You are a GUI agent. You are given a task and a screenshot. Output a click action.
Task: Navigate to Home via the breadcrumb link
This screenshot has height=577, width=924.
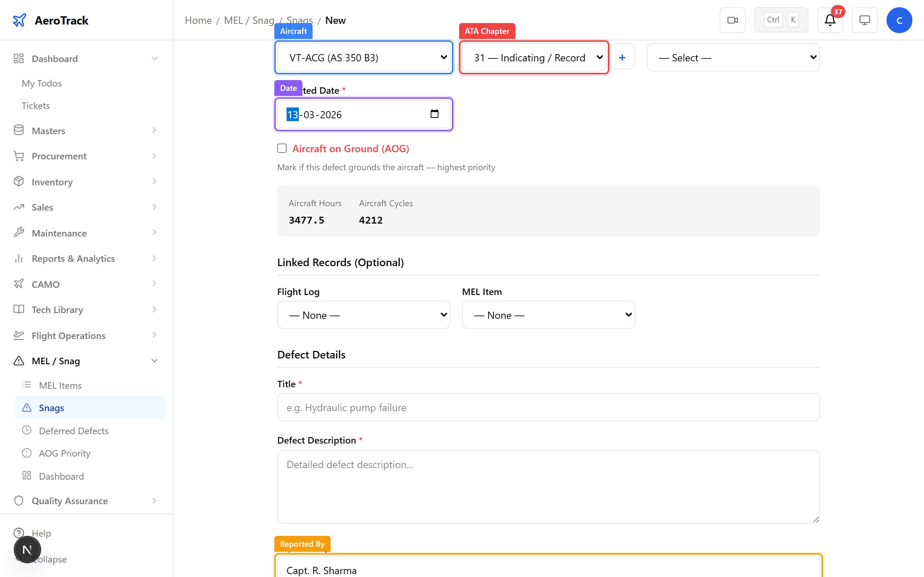click(x=198, y=20)
